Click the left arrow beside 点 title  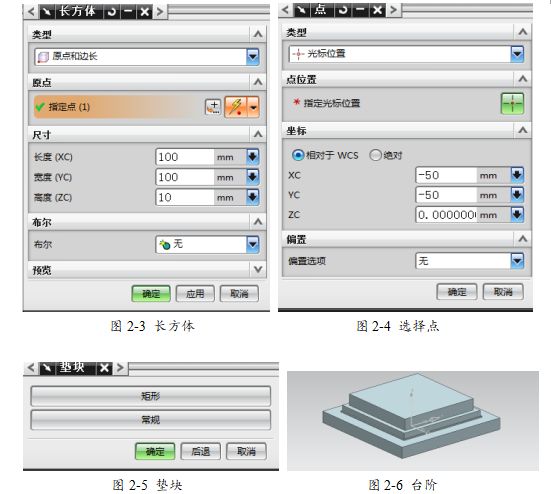click(x=285, y=10)
